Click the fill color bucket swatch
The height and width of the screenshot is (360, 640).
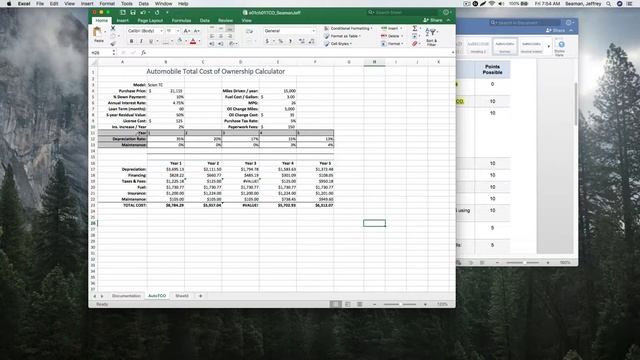tap(180, 41)
